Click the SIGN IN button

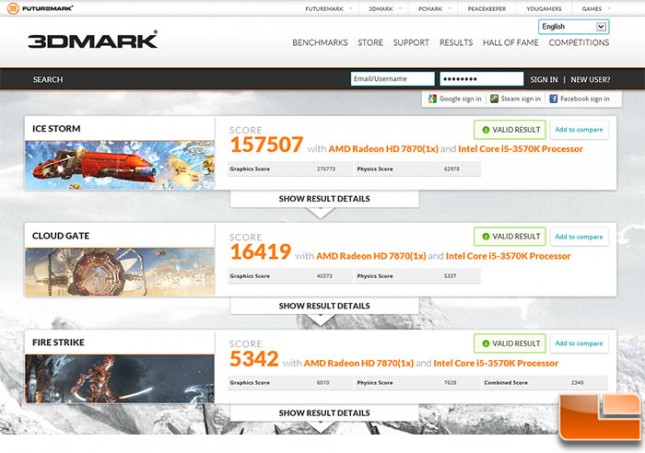coord(544,80)
